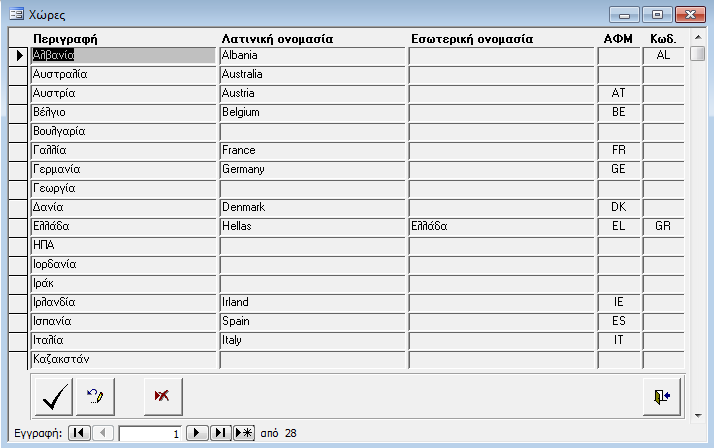This screenshot has height=448, width=714.
Task: Go to the next record
Action: coord(198,433)
